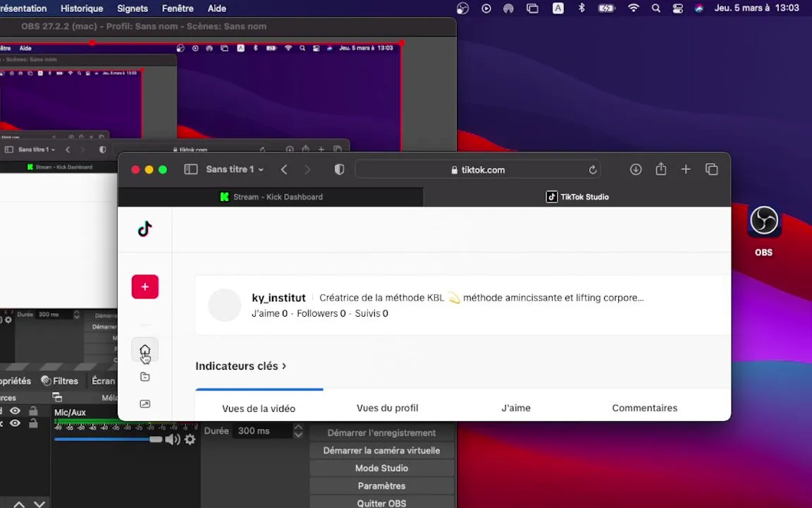Open Sans titre 1 tab group dropdown
Screen dimensions: 812x508
click(x=235, y=169)
